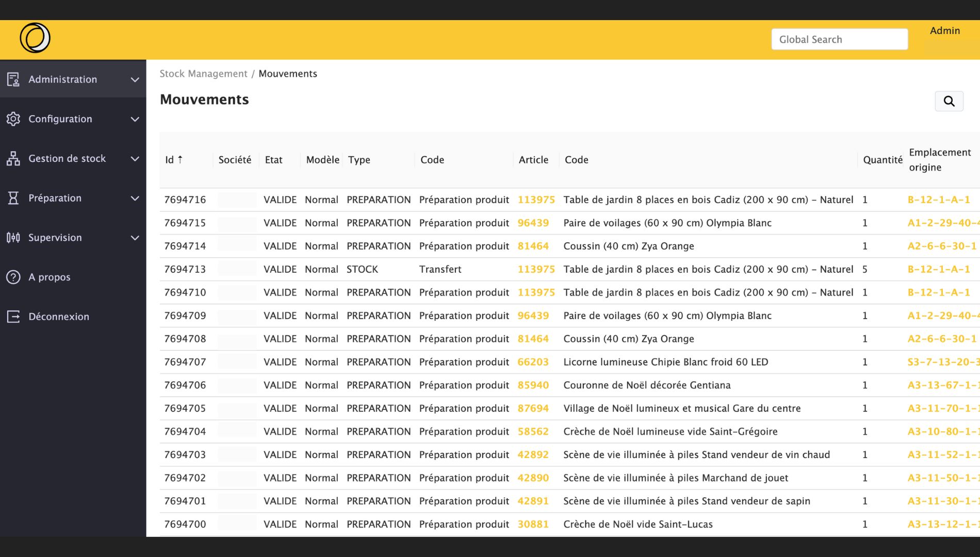Sort by the Quantité column header
980x557 pixels.
[x=883, y=160]
